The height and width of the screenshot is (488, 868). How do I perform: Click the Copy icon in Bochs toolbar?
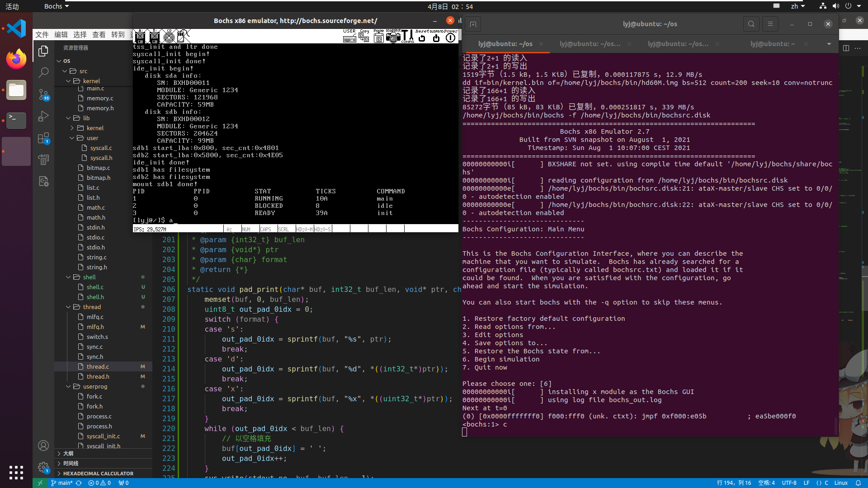tap(364, 36)
